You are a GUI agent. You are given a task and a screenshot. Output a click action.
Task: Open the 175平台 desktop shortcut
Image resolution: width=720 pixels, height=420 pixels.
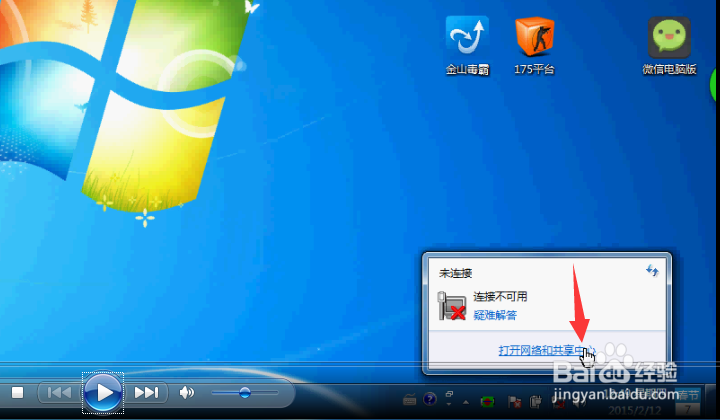534,45
